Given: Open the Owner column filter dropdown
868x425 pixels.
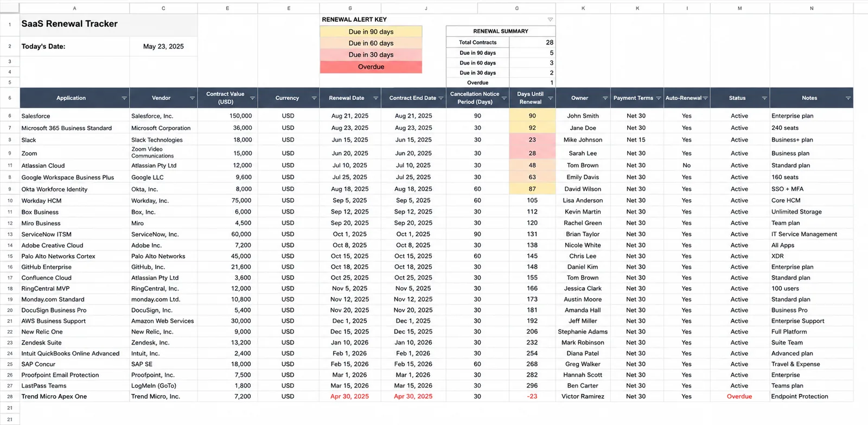Looking at the screenshot, I should (605, 98).
